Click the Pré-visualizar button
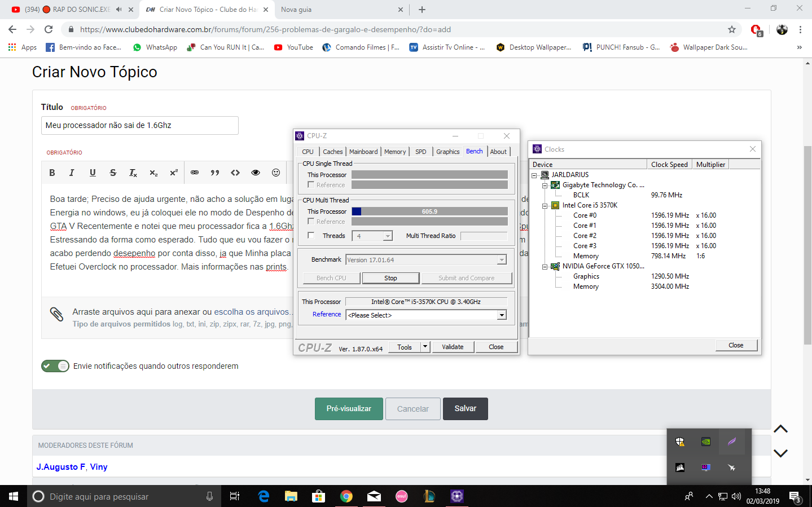 (x=349, y=409)
